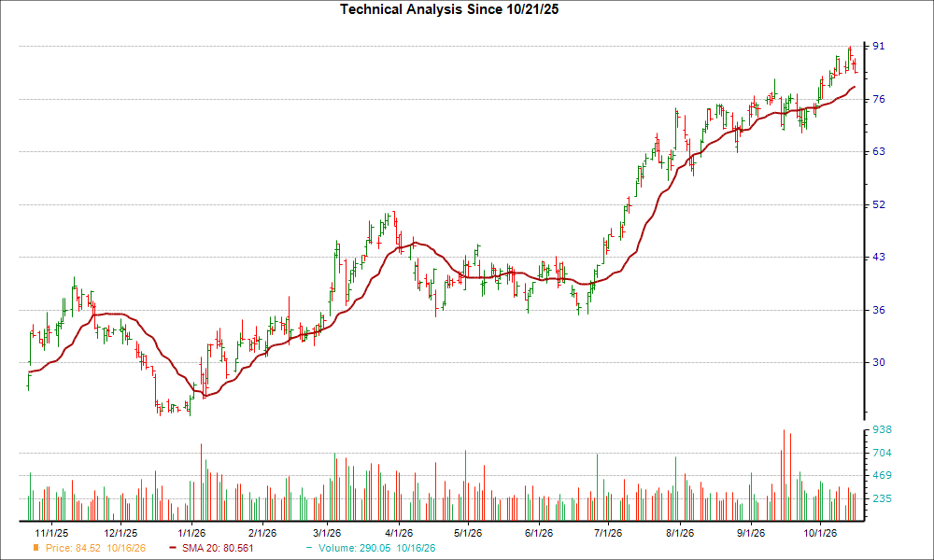Click the teal Volume legend dash
This screenshot has height=560, width=934.
[309, 548]
